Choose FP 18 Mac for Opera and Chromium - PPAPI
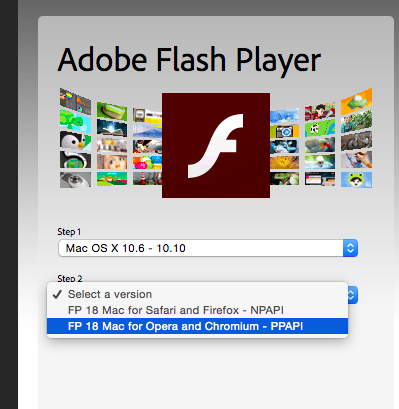Image resolution: width=399 pixels, height=409 pixels. click(197, 326)
